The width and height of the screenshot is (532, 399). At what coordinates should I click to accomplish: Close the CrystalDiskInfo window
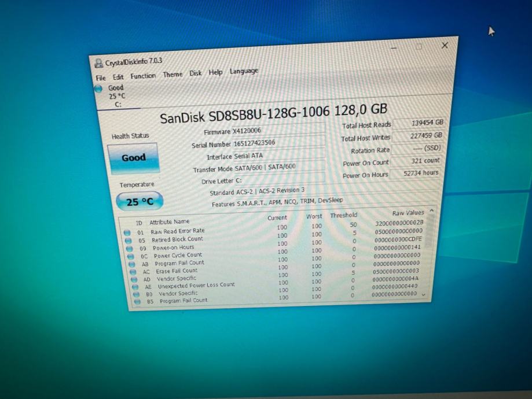(445, 46)
